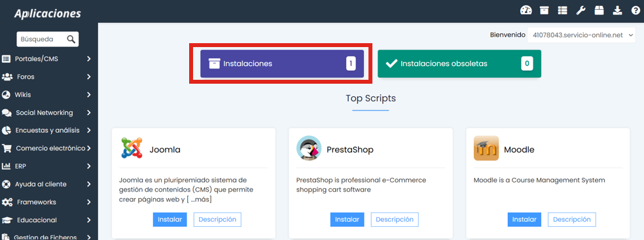Click the Encuestas y análisis pie chart icon
This screenshot has width=644, height=240.
6,130
